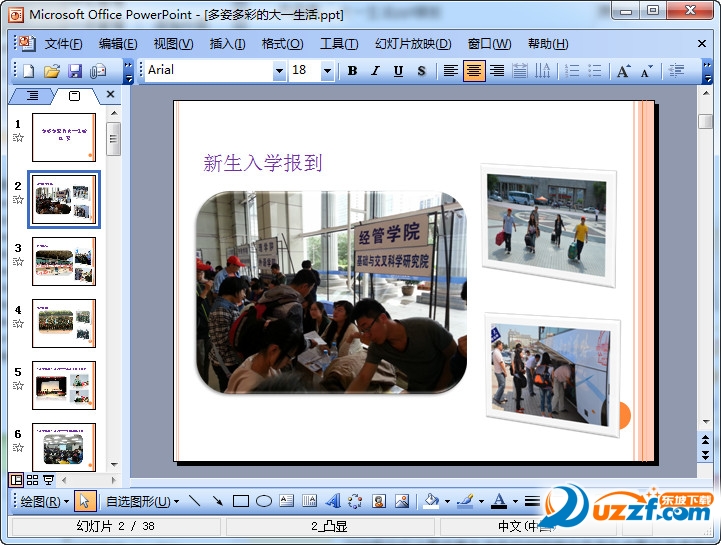The width and height of the screenshot is (721, 545).
Task: Click the permission/mail icon next to Save
Action: tap(97, 71)
